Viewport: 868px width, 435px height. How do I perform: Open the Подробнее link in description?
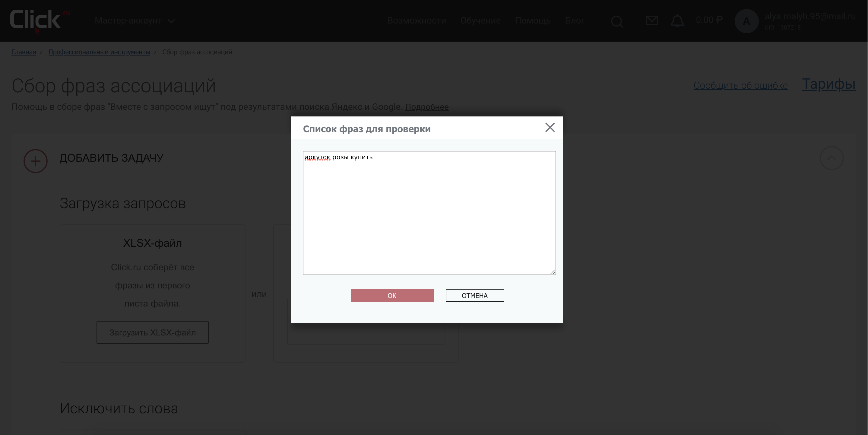(426, 107)
